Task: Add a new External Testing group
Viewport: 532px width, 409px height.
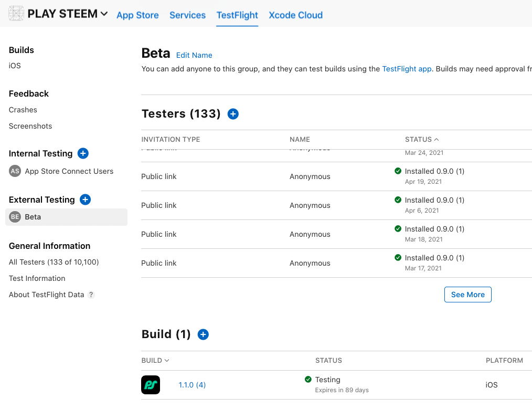Action: click(x=85, y=200)
